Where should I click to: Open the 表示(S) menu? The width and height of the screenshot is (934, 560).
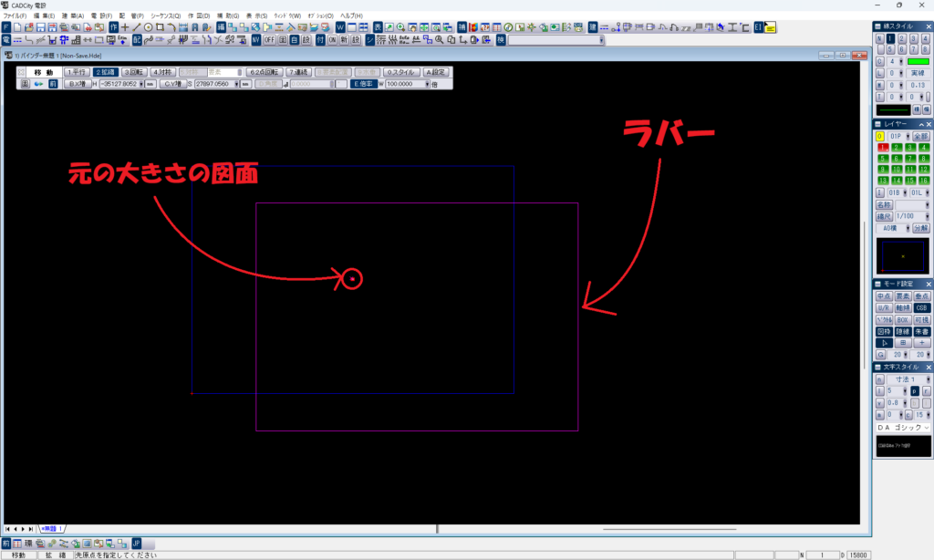click(256, 16)
